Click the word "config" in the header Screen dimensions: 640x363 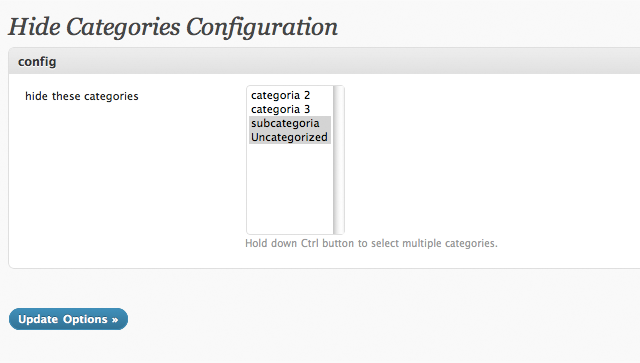(37, 62)
